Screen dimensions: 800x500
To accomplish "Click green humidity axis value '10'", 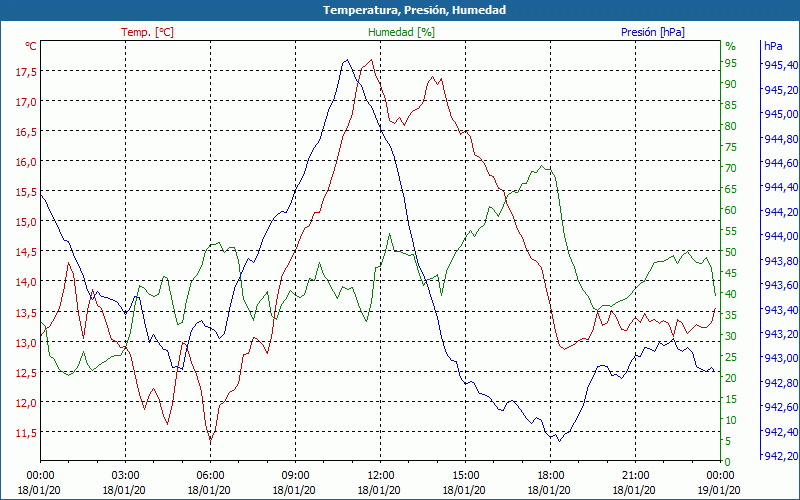I will coord(731,420).
